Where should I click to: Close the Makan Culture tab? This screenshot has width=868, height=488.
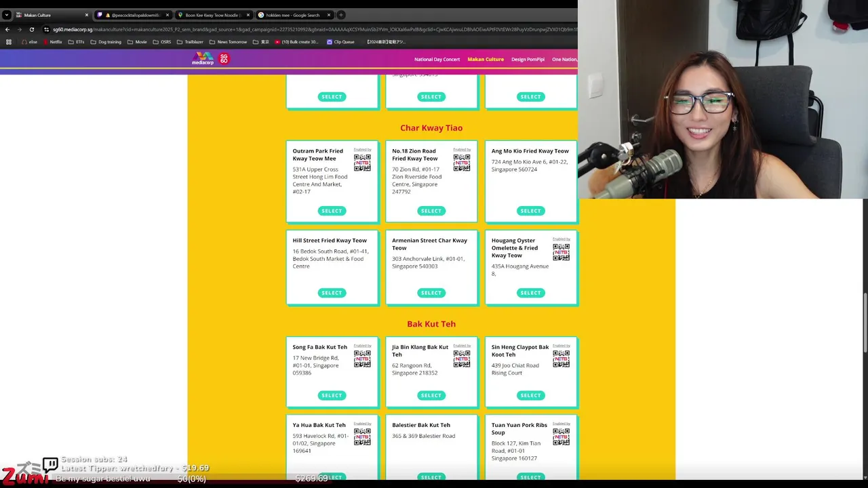[x=87, y=15]
